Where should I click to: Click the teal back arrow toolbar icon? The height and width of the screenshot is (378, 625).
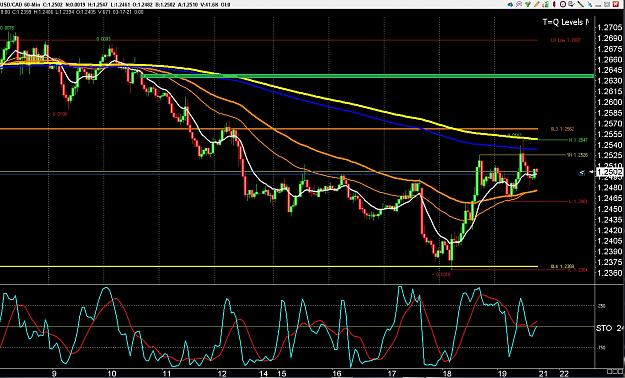click(510, 4)
